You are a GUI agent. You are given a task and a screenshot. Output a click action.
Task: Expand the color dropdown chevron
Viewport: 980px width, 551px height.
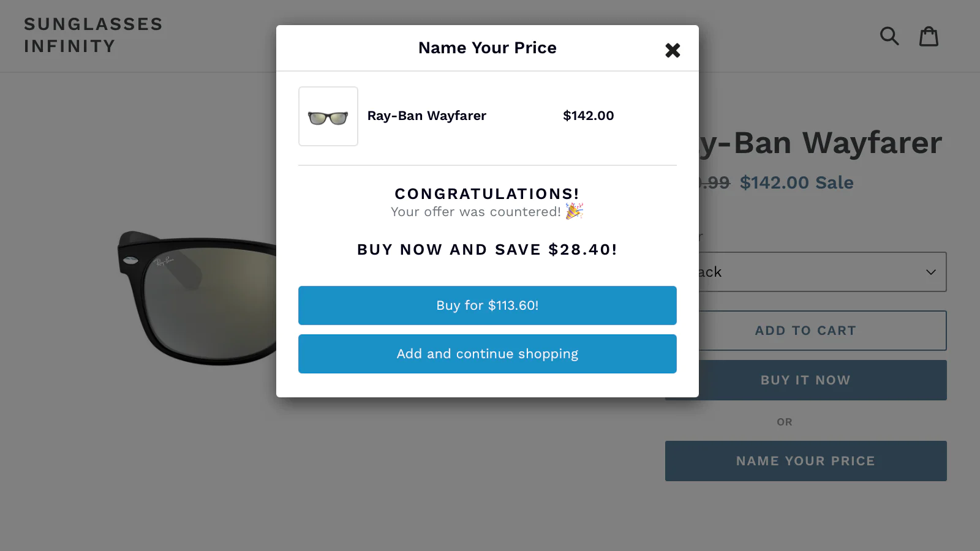[931, 272]
